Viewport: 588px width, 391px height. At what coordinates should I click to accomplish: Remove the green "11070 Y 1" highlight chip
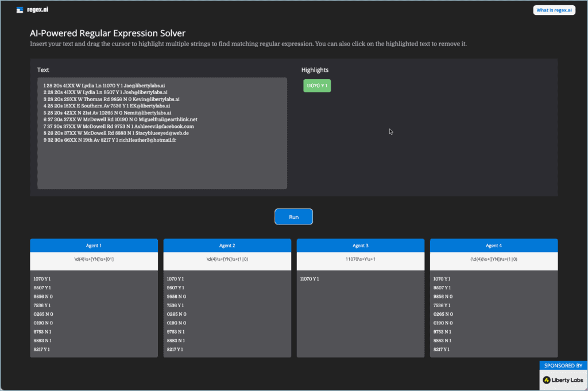coord(317,86)
